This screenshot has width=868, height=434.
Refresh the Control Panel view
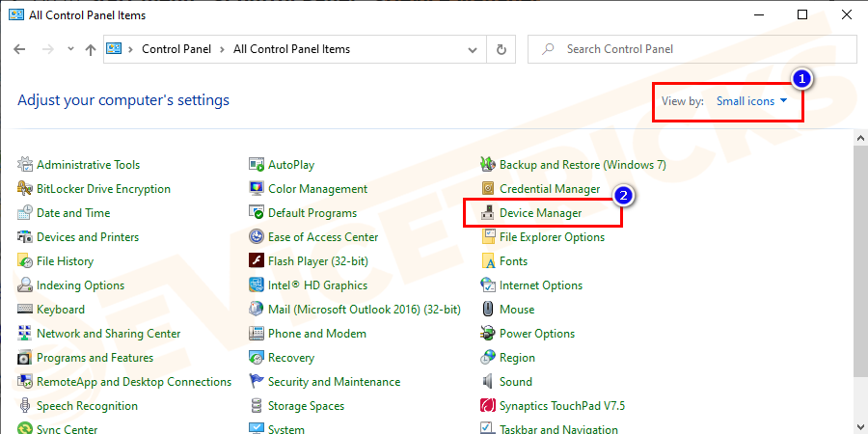tap(502, 49)
